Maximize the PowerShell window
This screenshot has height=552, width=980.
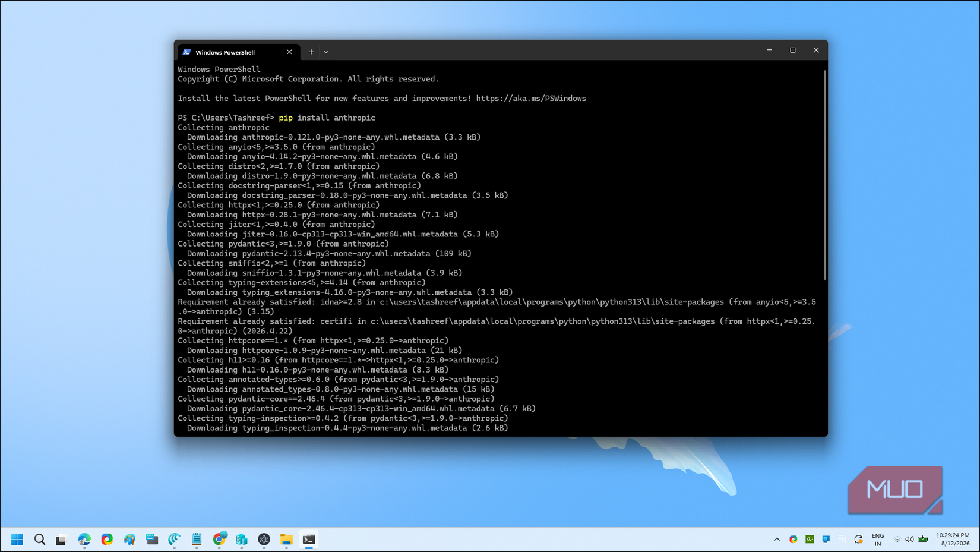793,51
